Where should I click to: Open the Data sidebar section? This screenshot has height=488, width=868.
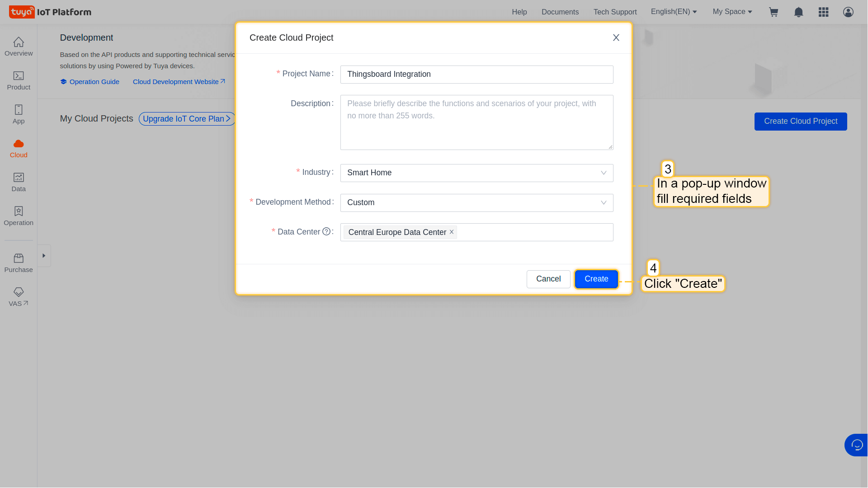point(19,183)
